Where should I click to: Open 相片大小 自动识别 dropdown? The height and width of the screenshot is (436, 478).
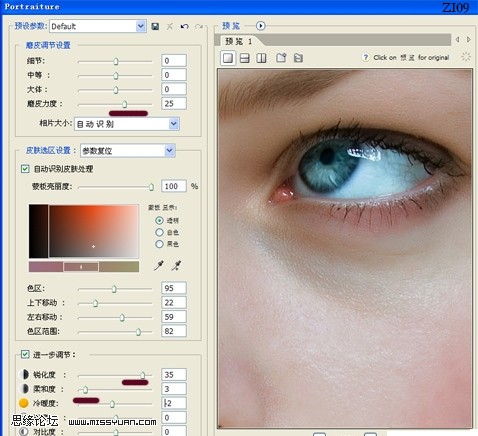point(127,124)
